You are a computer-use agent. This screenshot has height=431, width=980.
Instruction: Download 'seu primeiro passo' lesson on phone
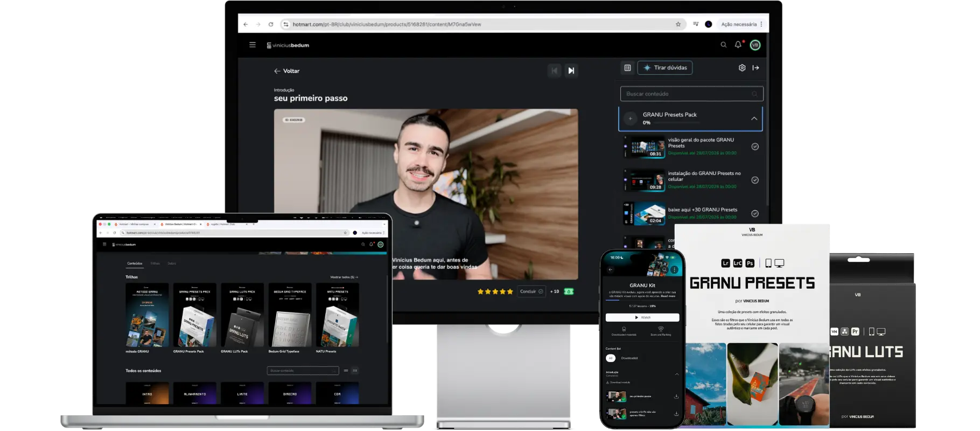coord(676,397)
